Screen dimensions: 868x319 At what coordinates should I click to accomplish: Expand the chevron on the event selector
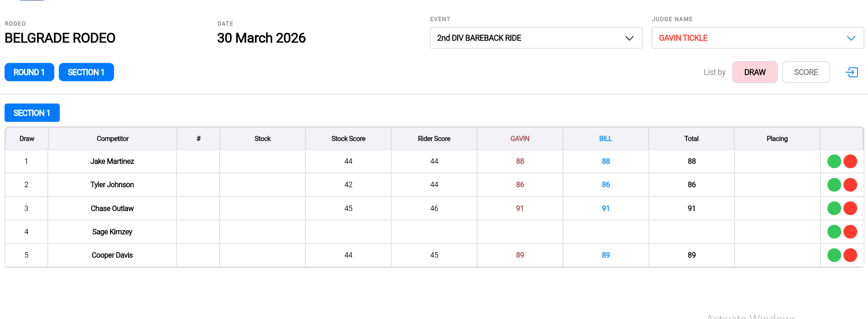[630, 38]
